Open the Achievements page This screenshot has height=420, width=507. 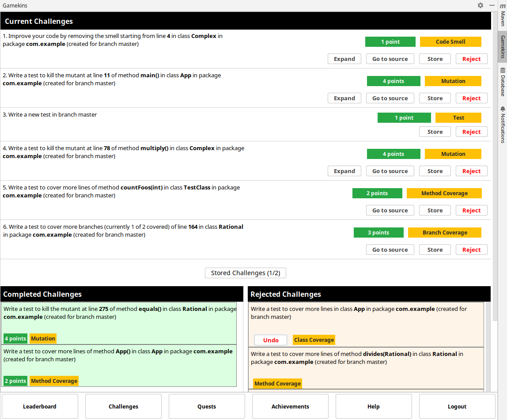pos(290,406)
